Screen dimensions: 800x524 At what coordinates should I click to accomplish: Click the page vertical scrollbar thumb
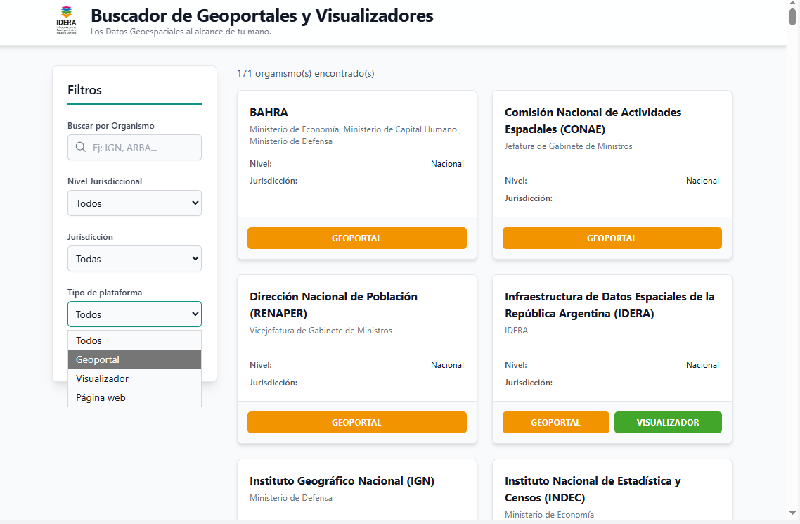[792, 15]
